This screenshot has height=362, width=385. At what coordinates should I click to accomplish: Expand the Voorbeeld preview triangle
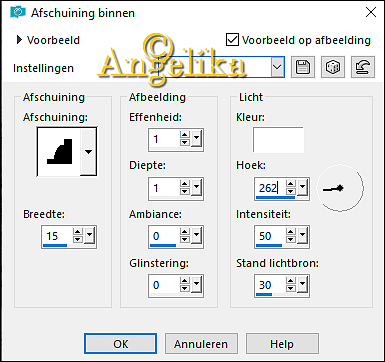click(19, 40)
